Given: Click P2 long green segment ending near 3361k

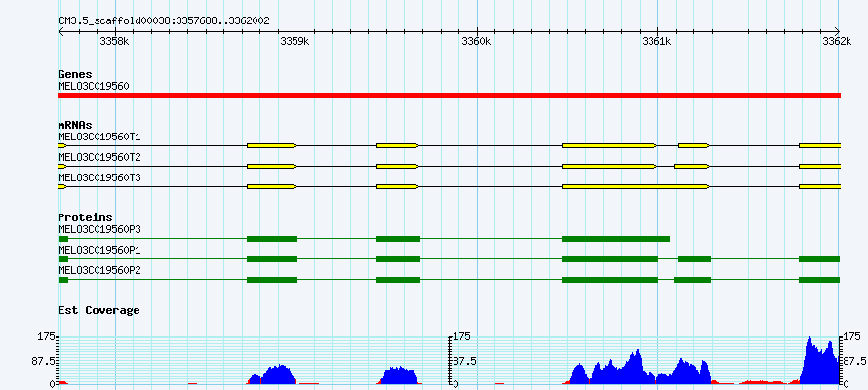Looking at the screenshot, I should pyautogui.click(x=610, y=280).
